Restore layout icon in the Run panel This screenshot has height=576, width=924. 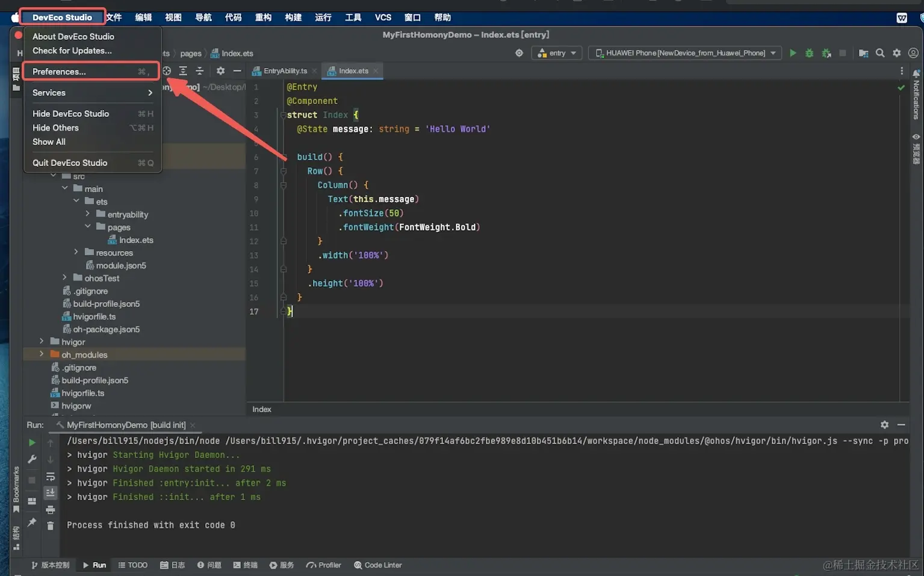tap(32, 501)
